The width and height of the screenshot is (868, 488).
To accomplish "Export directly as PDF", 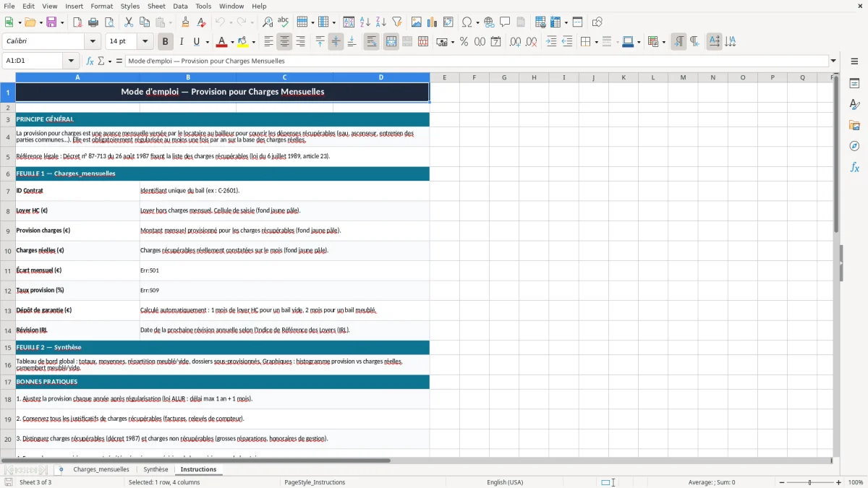I will 77,22.
